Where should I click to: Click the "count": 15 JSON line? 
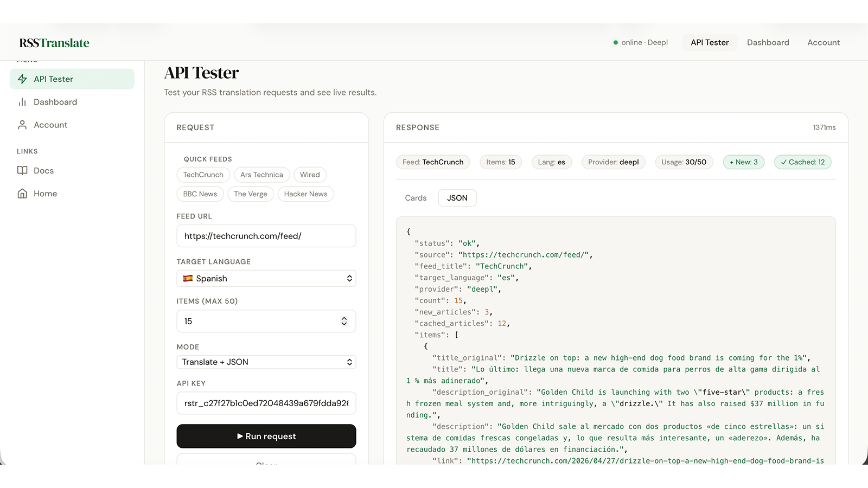441,300
